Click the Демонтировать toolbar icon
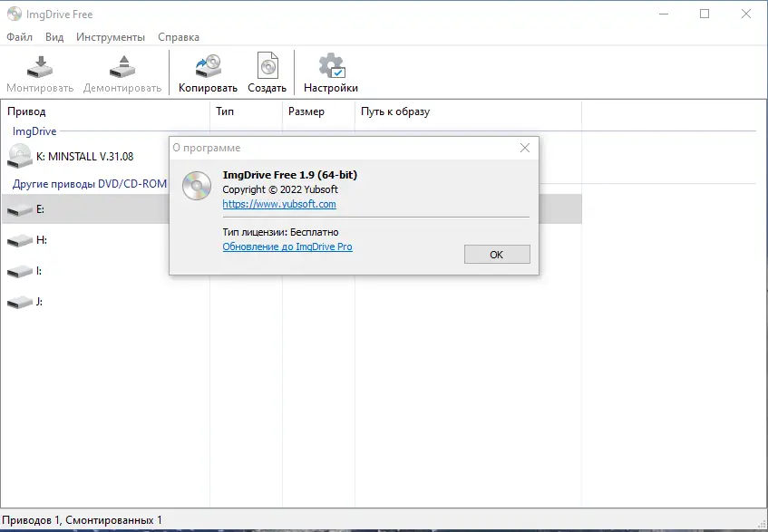Screen dimensions: 768x532 (x=122, y=67)
